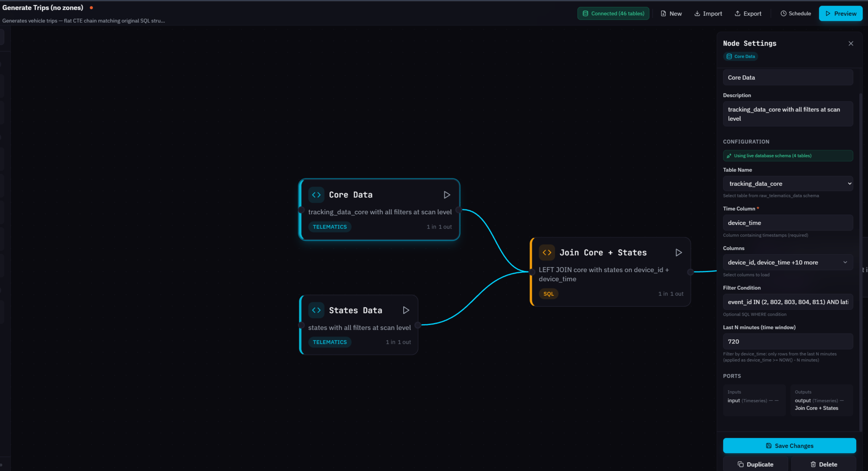This screenshot has width=868, height=471.
Task: Save Changes to the node
Action: click(789, 446)
